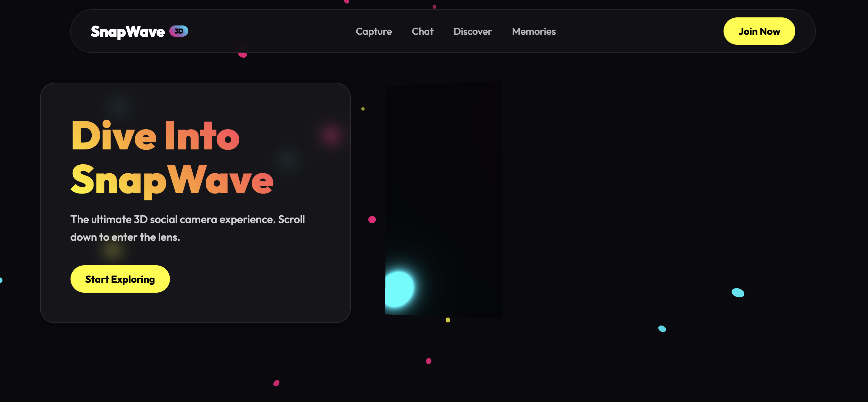
Task: Open the Capture nav link
Action: coord(374,31)
